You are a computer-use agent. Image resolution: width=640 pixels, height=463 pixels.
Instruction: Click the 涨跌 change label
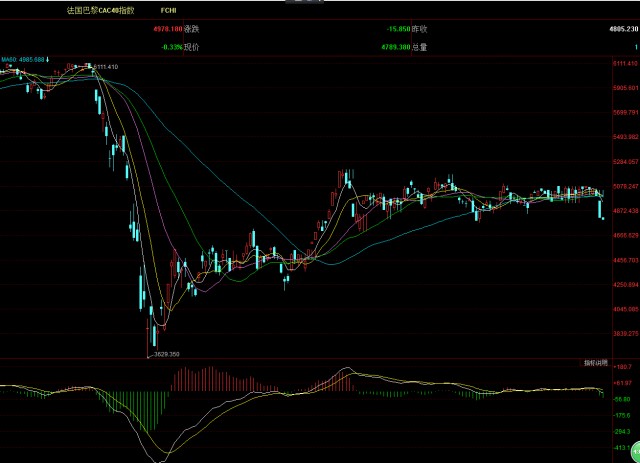click(x=191, y=29)
